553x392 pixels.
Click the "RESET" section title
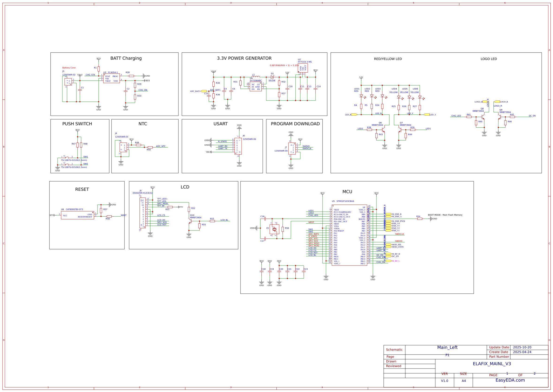coord(82,189)
